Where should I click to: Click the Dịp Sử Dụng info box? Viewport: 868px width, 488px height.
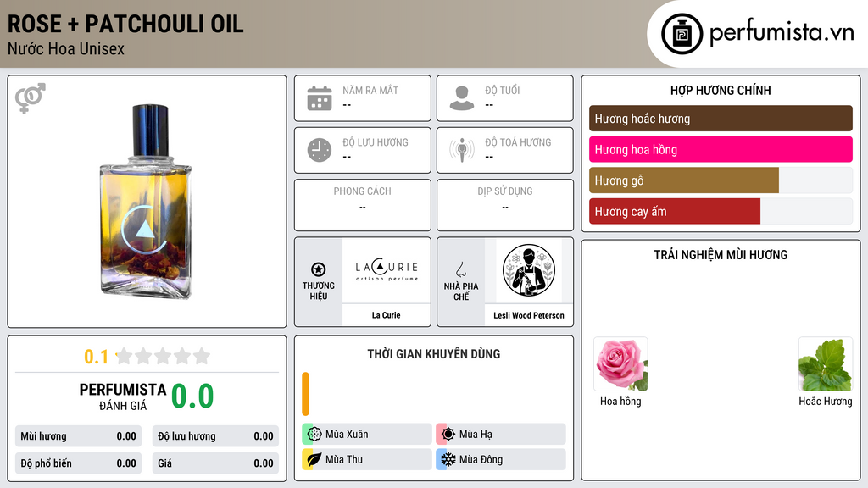pyautogui.click(x=505, y=205)
